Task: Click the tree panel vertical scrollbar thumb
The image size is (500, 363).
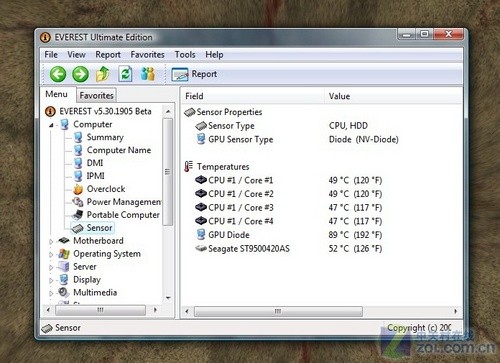Action: (168, 172)
